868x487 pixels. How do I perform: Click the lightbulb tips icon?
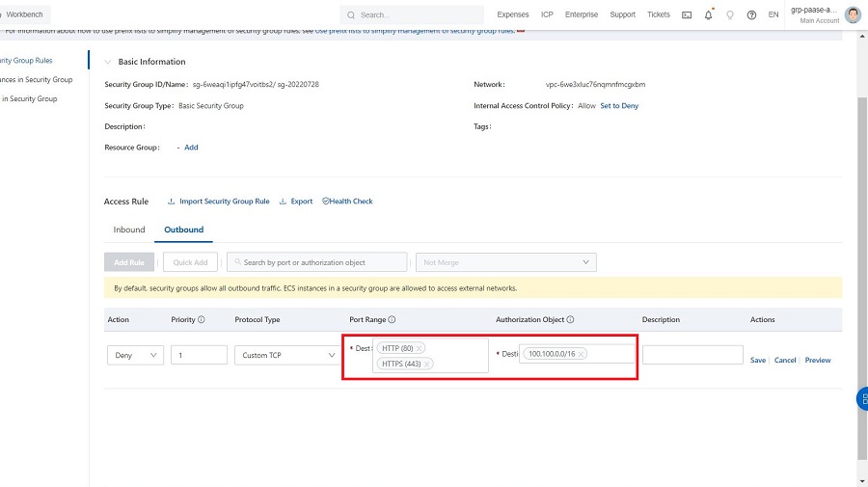pyautogui.click(x=730, y=14)
